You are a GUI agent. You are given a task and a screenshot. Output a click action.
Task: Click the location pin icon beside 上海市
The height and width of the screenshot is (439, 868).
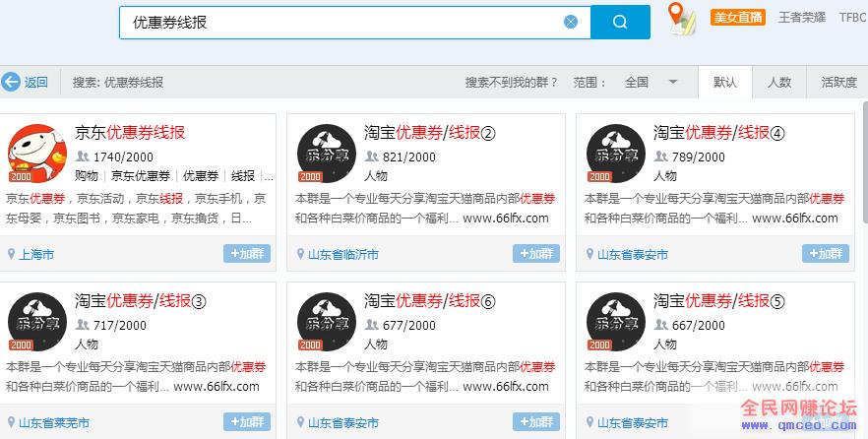[11, 254]
